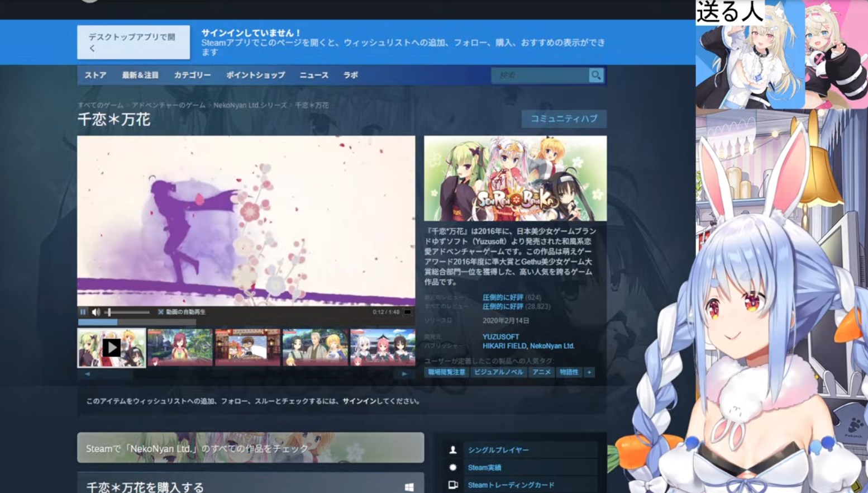
Task: Go to the ポイントショップ tab
Action: 255,75
